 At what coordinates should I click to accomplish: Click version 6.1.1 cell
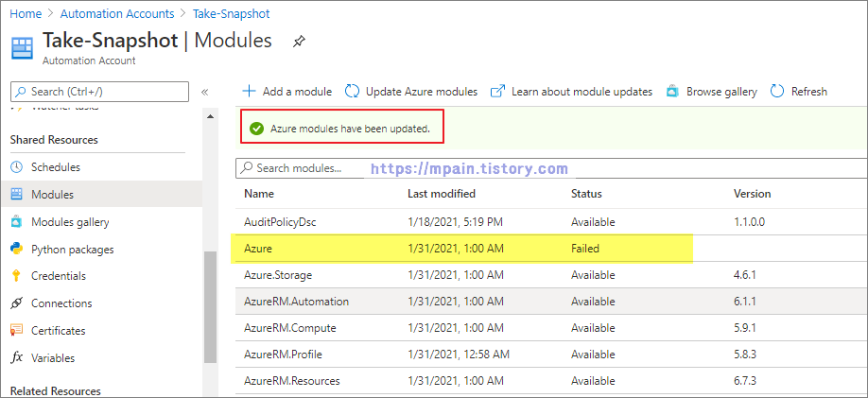[744, 302]
